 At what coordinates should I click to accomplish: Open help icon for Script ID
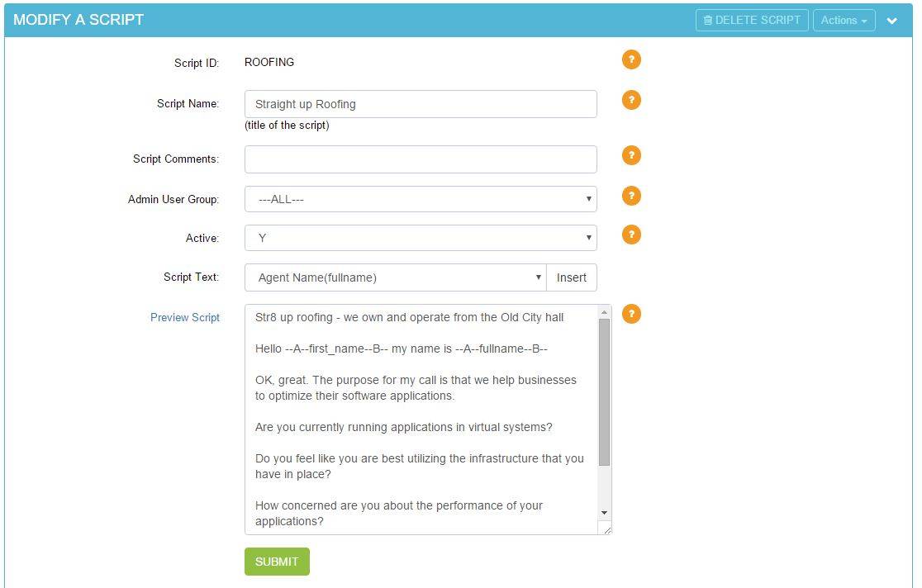631,59
